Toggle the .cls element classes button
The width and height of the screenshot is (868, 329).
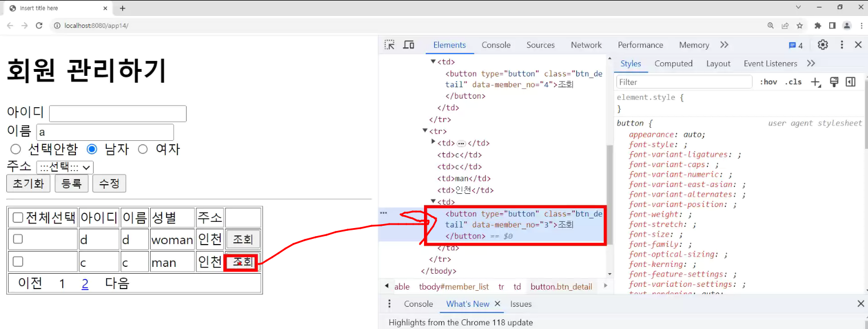pos(793,82)
